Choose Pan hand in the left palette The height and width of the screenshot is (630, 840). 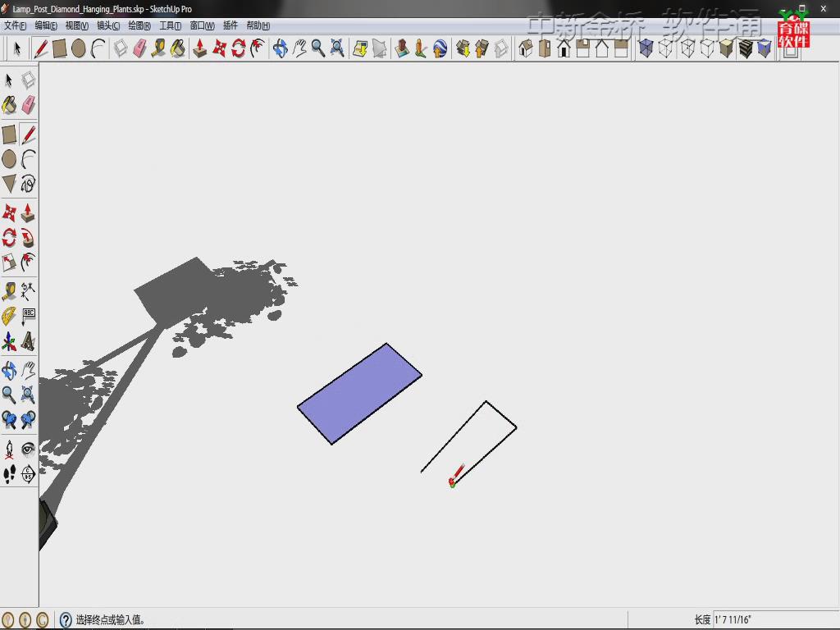[29, 370]
